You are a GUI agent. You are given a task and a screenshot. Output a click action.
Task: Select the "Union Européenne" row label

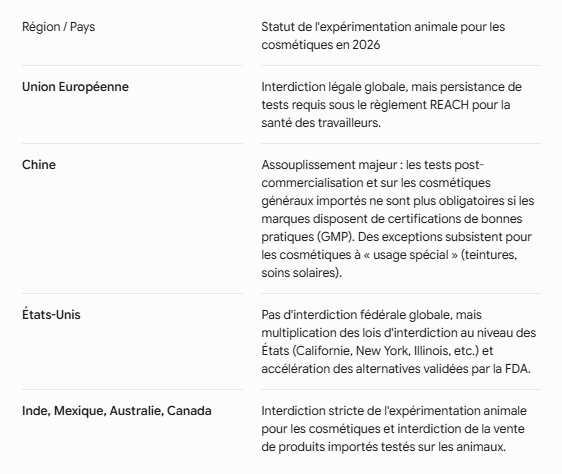(75, 87)
